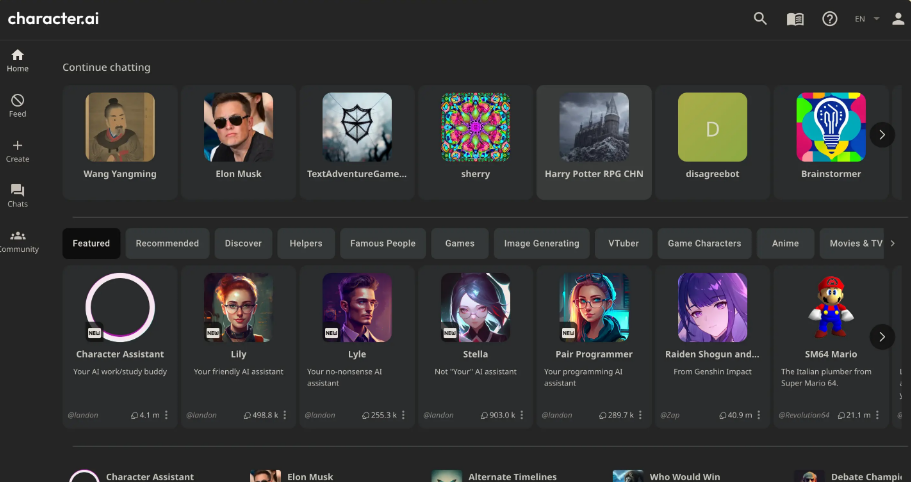Image resolution: width=911 pixels, height=482 pixels.
Task: Select the Image Generating tab
Action: tap(541, 243)
